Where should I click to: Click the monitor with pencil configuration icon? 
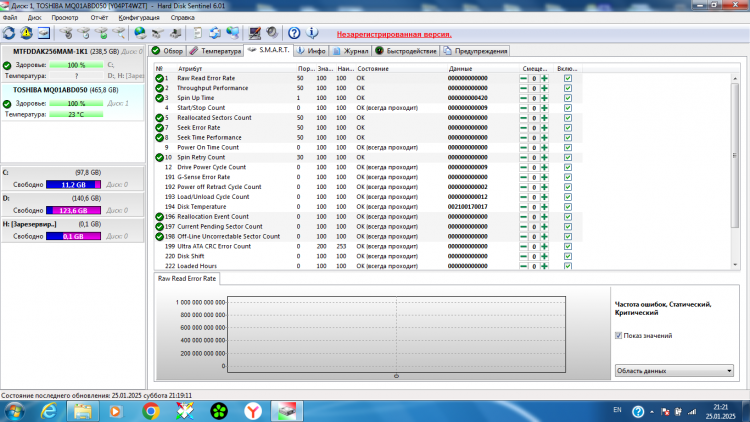(x=254, y=33)
